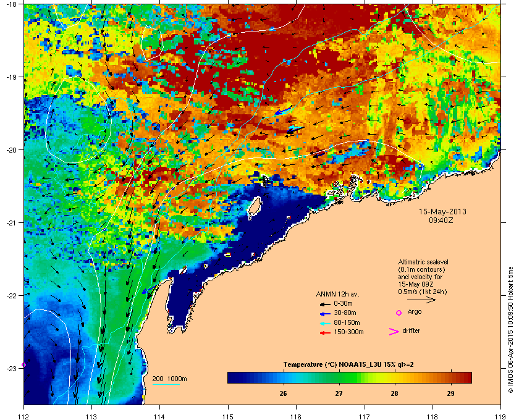
Task: Click latitude axis label -23
Action: click(12, 368)
